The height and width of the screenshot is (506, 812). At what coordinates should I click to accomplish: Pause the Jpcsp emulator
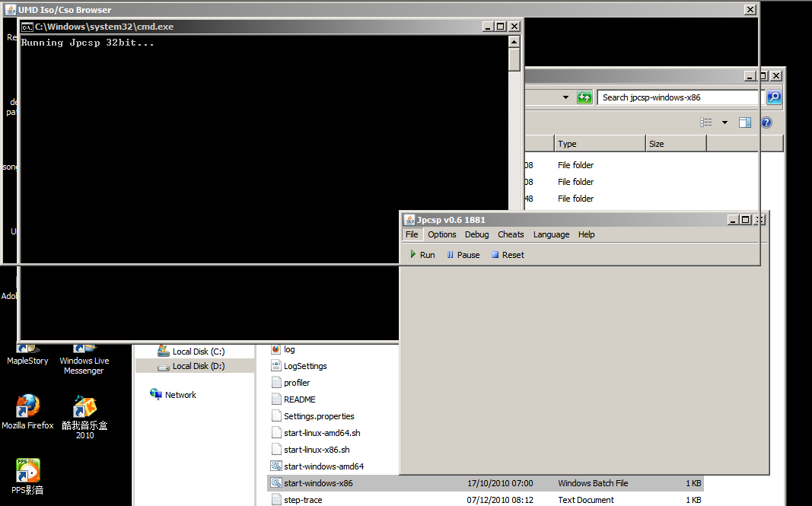pos(463,255)
